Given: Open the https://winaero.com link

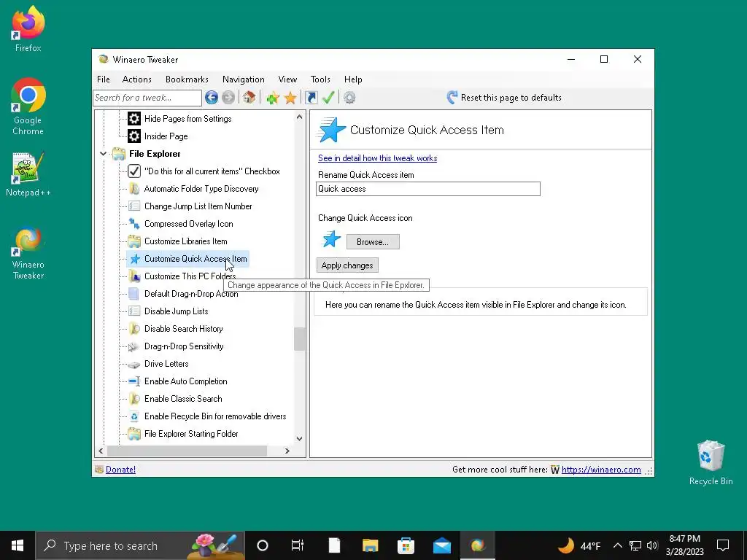Looking at the screenshot, I should [601, 470].
